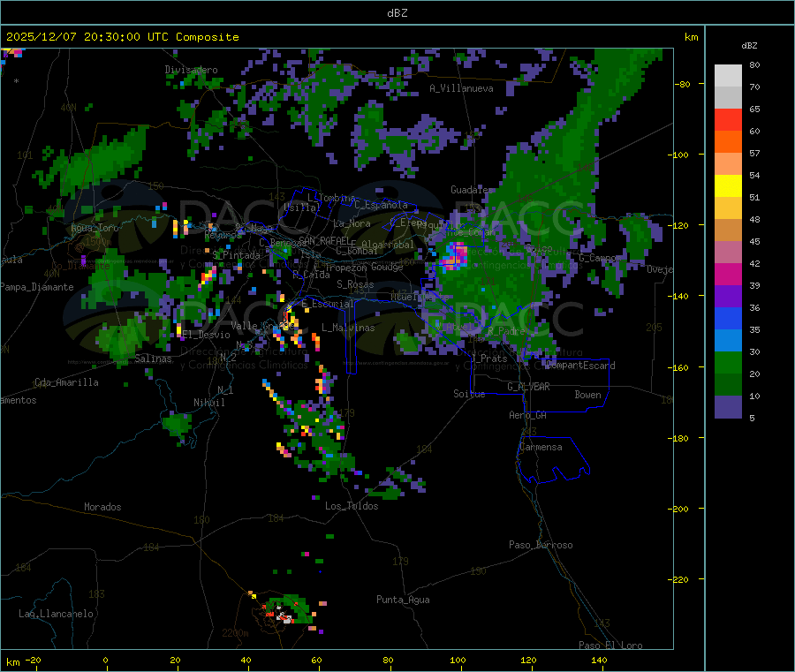Click the C_Española map label

pyautogui.click(x=381, y=205)
